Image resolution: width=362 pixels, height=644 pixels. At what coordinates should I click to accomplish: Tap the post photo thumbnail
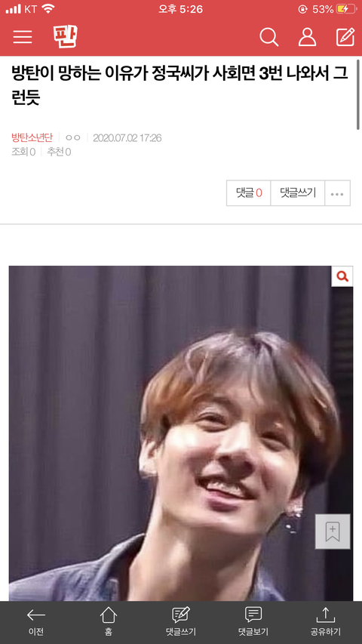pyautogui.click(x=180, y=433)
